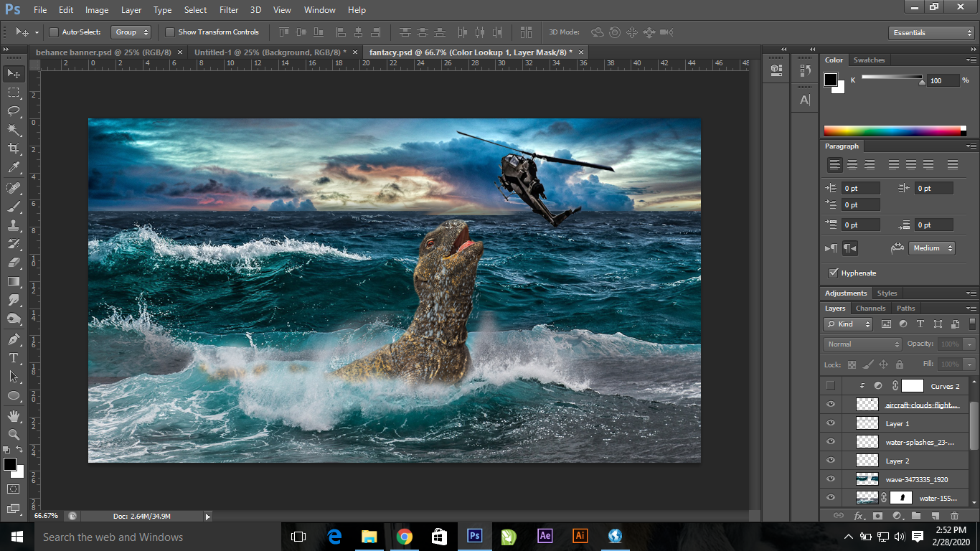This screenshot has height=551, width=980.
Task: Create a new layer from Layers panel
Action: (x=935, y=516)
